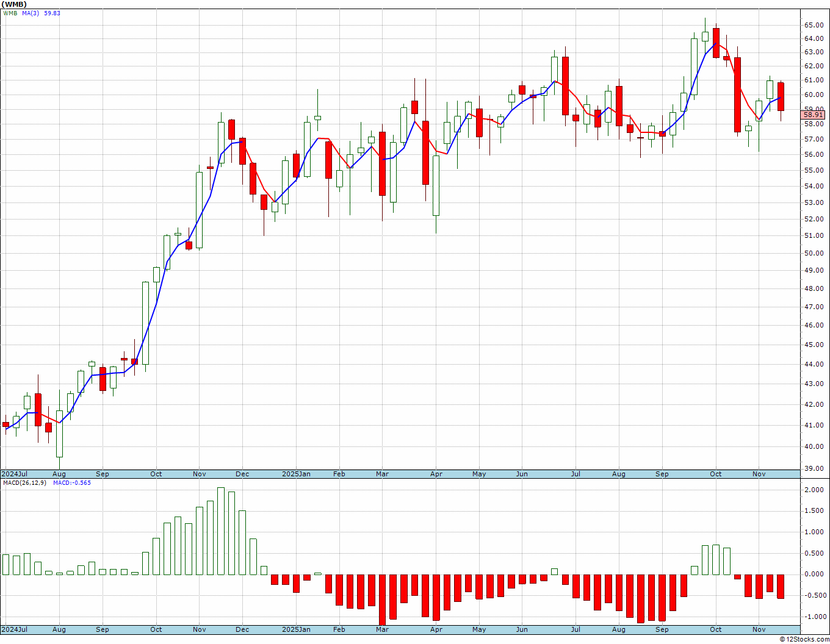Click the 1.000 MACD axis label
Viewport: 830px width, 644px height.
point(814,532)
